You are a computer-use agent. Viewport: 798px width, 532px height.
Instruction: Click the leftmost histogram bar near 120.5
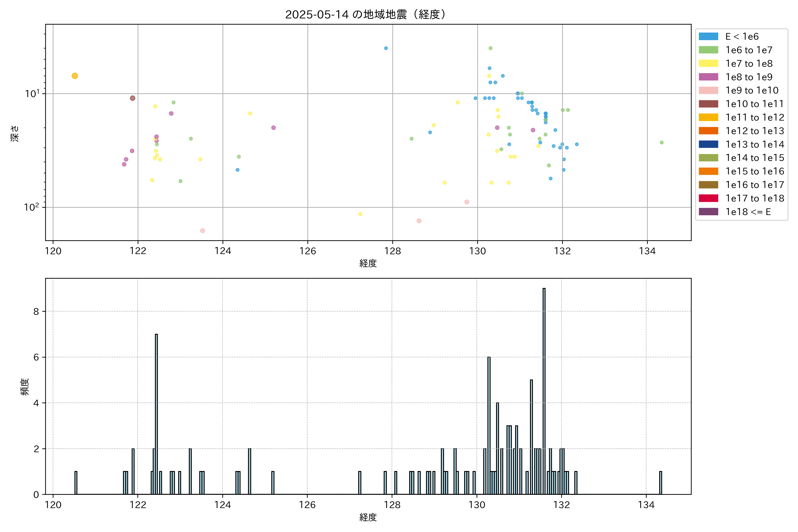point(76,483)
